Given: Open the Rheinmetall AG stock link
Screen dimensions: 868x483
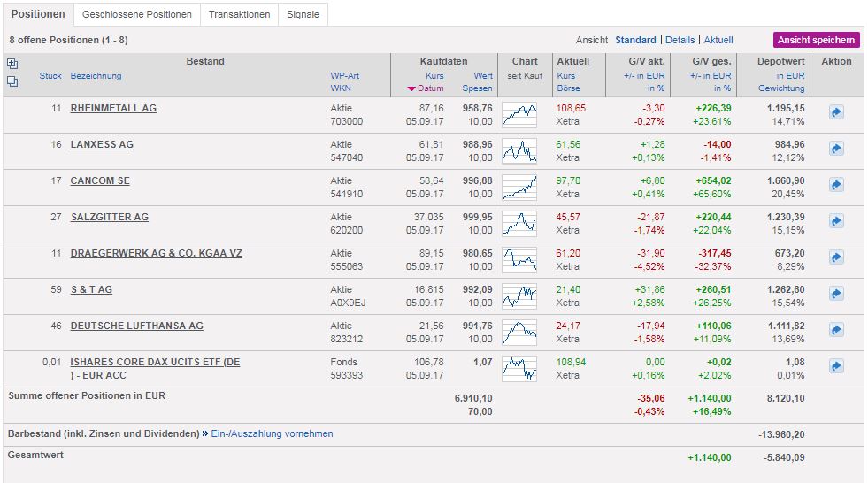Looking at the screenshot, I should 113,108.
